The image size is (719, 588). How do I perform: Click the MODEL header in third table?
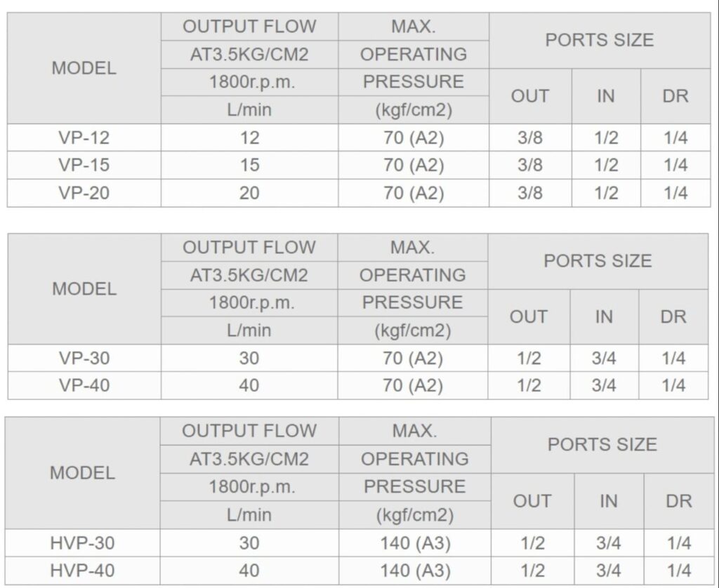coord(83,473)
